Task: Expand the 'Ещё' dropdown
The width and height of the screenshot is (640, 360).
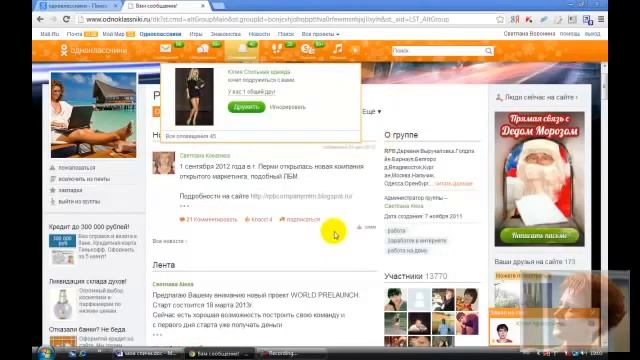Action: pos(372,111)
